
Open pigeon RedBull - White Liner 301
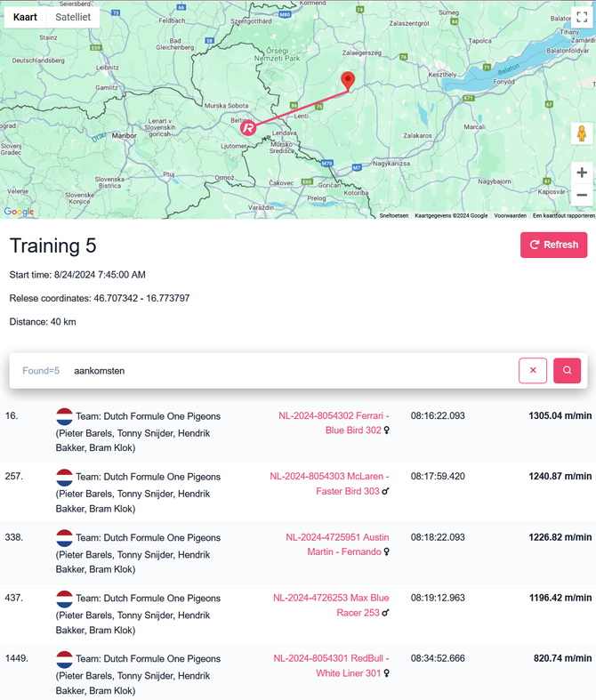[331, 666]
